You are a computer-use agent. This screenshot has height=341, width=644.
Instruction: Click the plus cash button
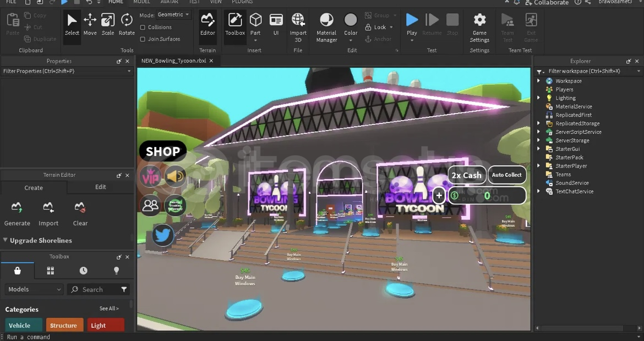[439, 196]
